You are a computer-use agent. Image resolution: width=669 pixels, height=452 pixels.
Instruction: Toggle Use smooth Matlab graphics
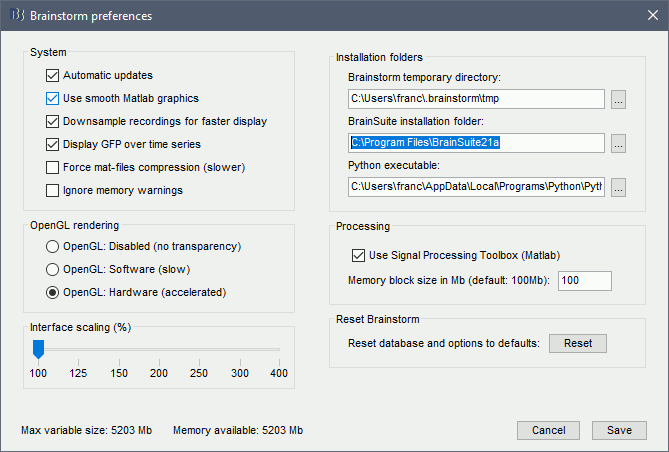(53, 98)
